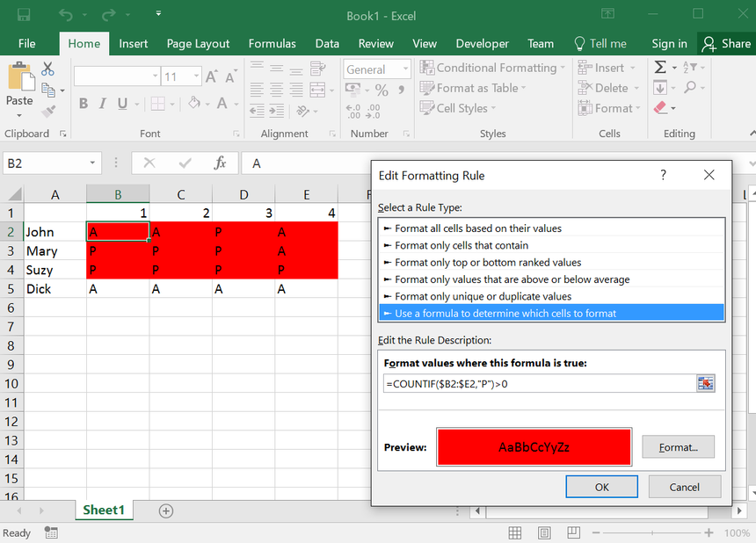Screen dimensions: 756x543
Task: Toggle Bold formatting
Action: pyautogui.click(x=84, y=104)
